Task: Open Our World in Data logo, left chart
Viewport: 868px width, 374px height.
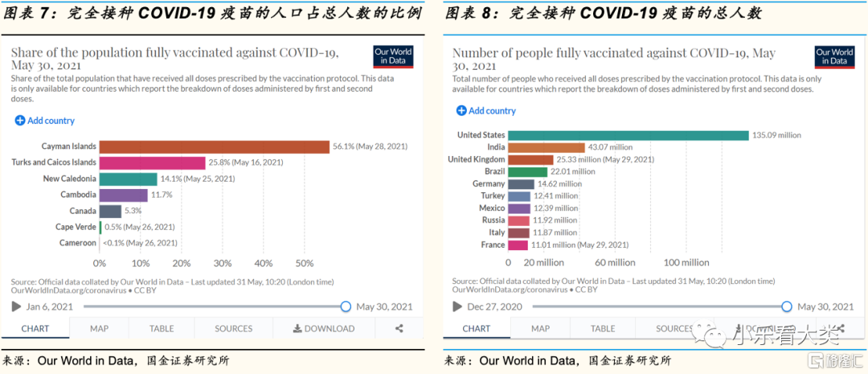Action: 393,56
